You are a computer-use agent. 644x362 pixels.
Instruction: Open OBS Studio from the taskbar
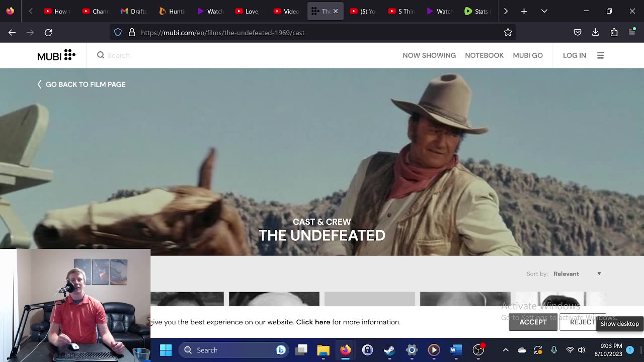click(478, 350)
